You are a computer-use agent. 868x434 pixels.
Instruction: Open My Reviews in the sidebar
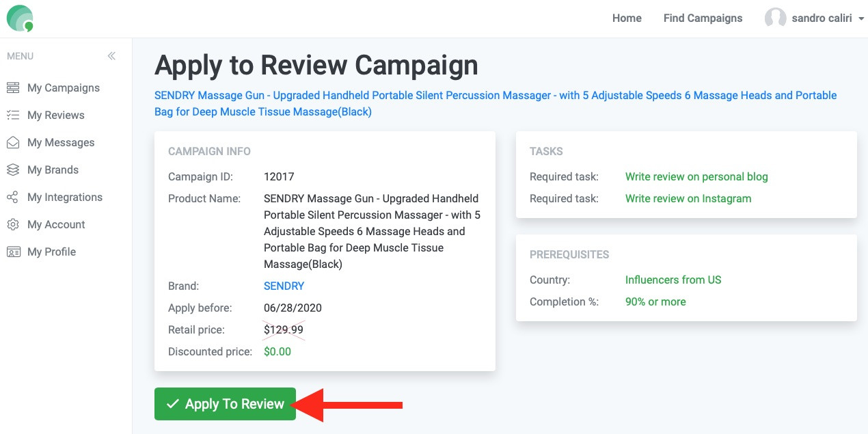tap(56, 115)
